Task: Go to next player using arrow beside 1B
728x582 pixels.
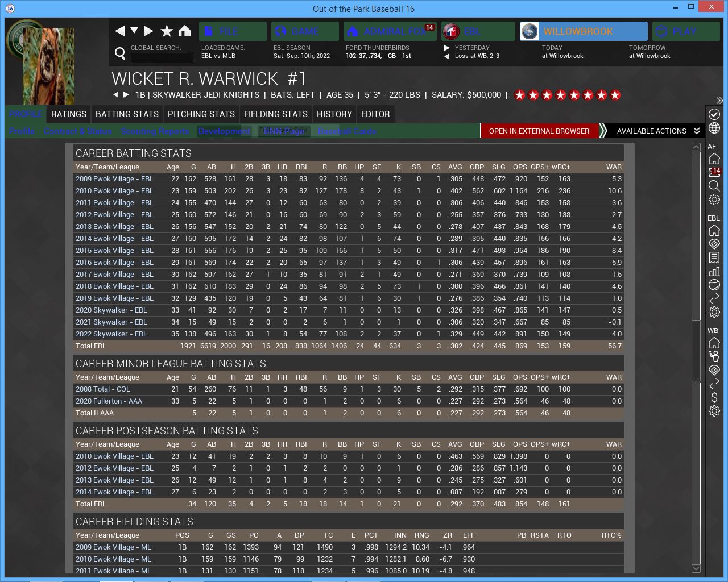Action: [126, 95]
